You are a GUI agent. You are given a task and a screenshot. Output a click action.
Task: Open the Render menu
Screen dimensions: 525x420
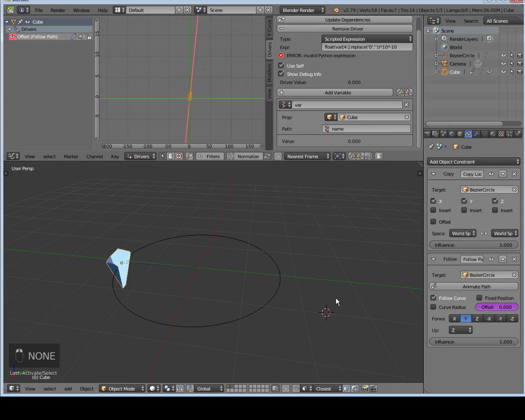click(x=58, y=10)
